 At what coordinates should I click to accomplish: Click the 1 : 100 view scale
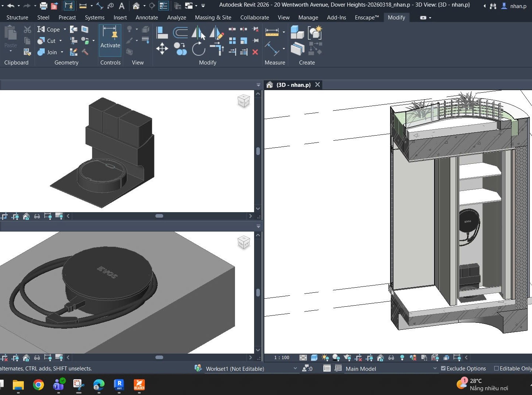click(x=282, y=358)
